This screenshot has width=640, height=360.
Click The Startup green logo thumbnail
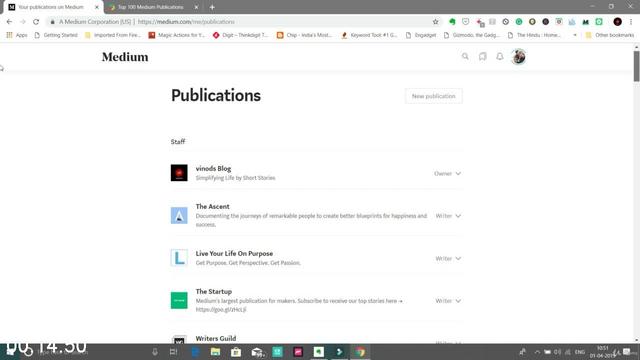[179, 300]
